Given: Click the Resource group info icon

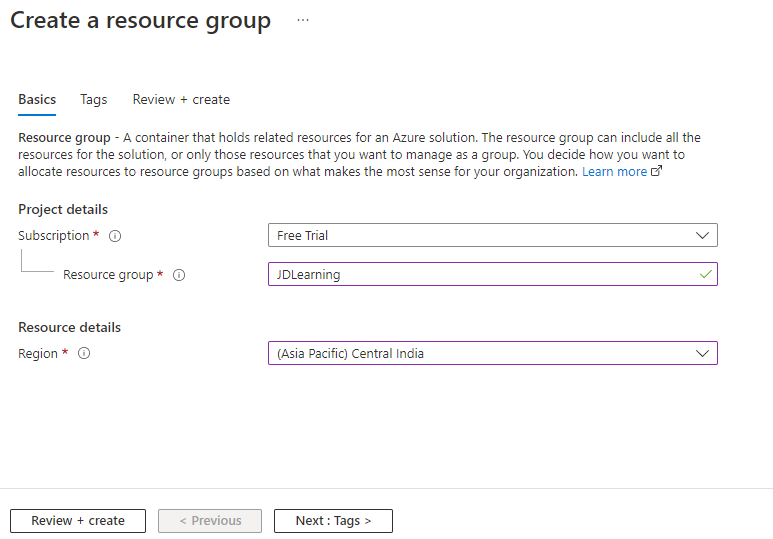Looking at the screenshot, I should [179, 275].
